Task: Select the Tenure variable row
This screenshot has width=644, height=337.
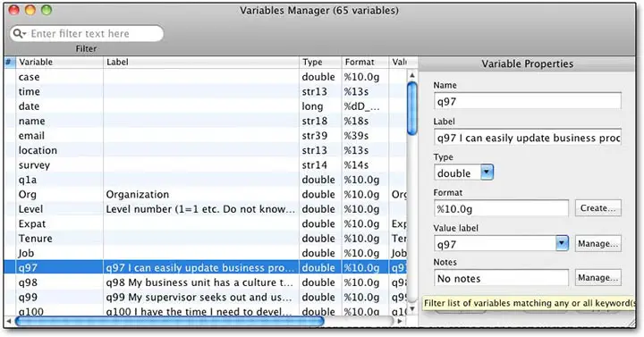Action: click(x=205, y=239)
